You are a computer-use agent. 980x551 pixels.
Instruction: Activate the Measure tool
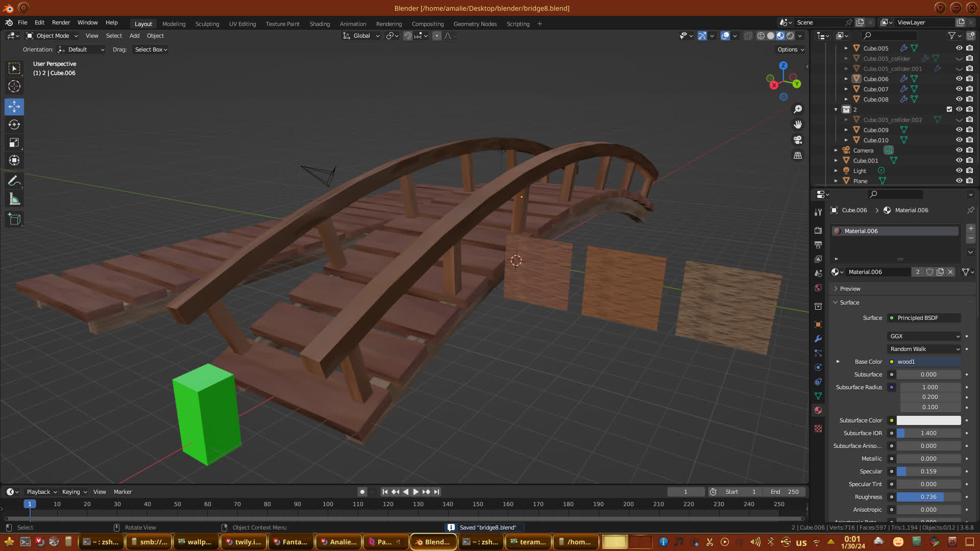coord(14,199)
